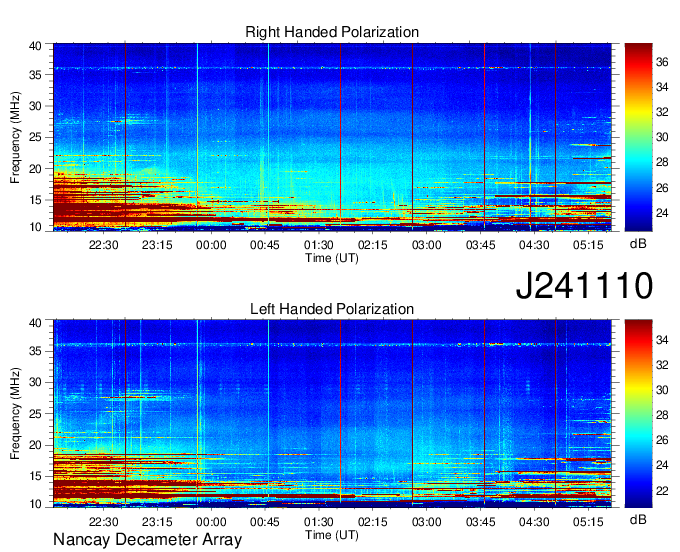The image size is (680, 552).
Task: Click the 36 dB value on upper color bar
Action: pos(662,62)
